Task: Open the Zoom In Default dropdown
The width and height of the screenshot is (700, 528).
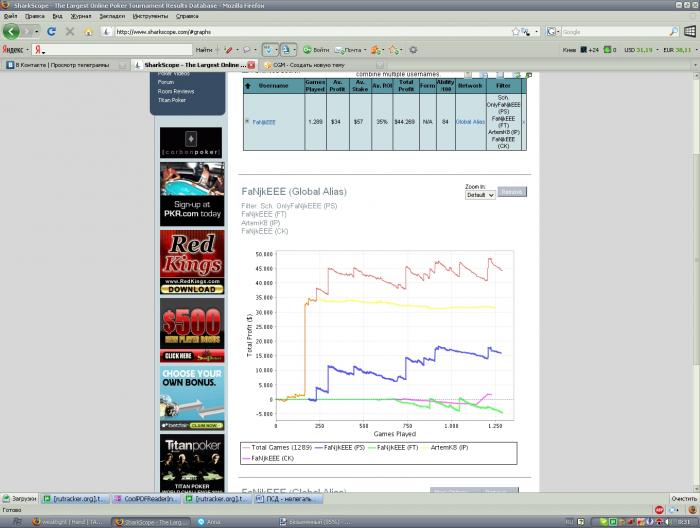Action: 480,195
